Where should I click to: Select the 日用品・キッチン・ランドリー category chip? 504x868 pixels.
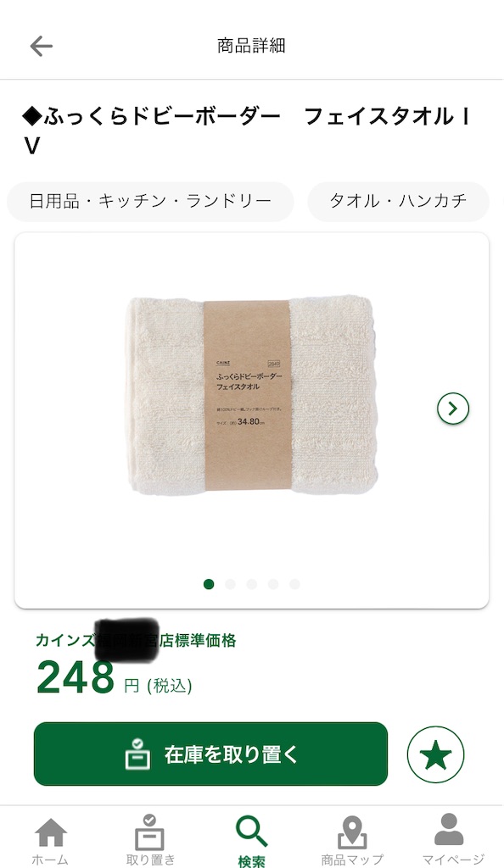tap(150, 201)
